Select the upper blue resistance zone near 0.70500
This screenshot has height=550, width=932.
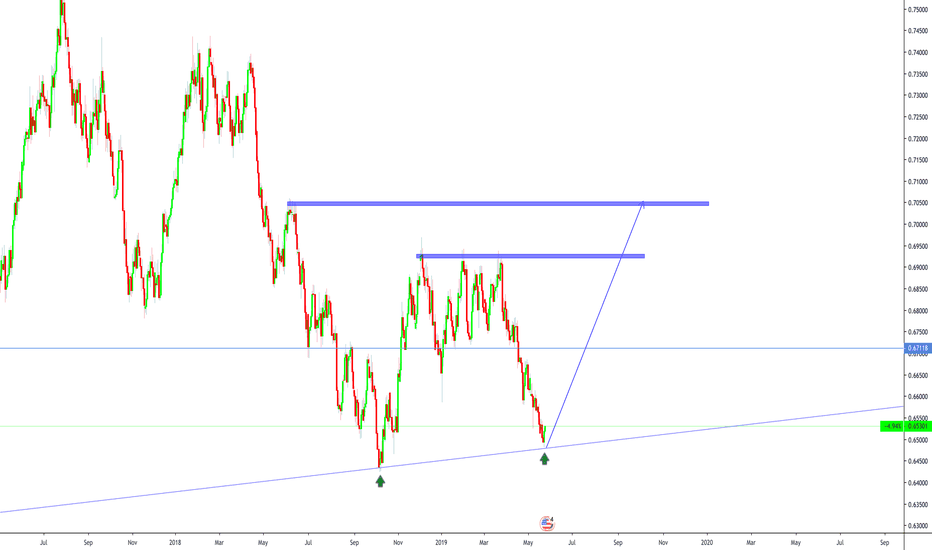tap(498, 204)
